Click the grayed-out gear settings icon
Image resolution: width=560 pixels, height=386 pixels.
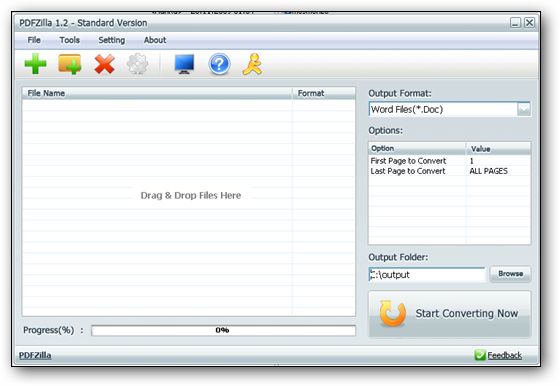coord(138,64)
